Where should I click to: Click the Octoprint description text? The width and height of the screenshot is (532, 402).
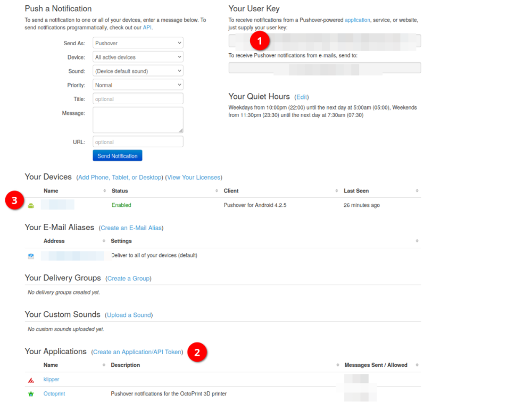169,393
